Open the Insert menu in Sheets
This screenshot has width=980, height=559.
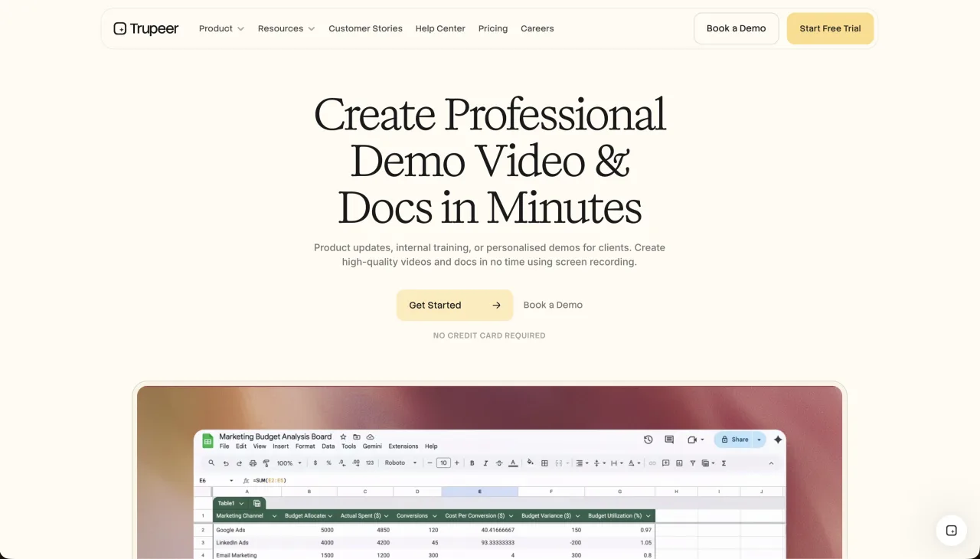coord(280,446)
